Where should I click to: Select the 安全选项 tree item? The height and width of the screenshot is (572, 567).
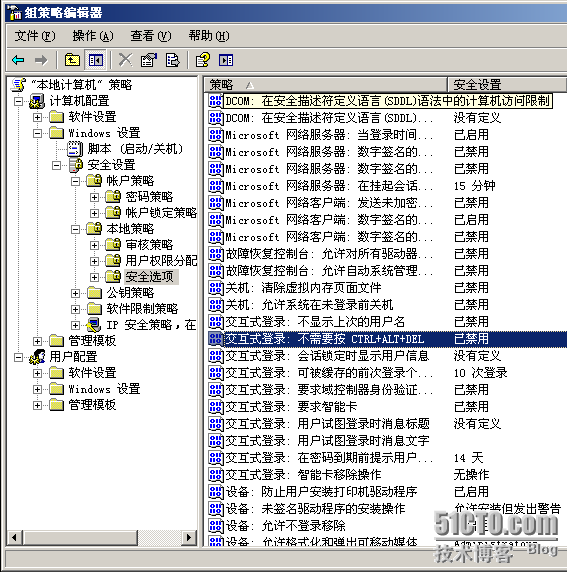click(150, 277)
